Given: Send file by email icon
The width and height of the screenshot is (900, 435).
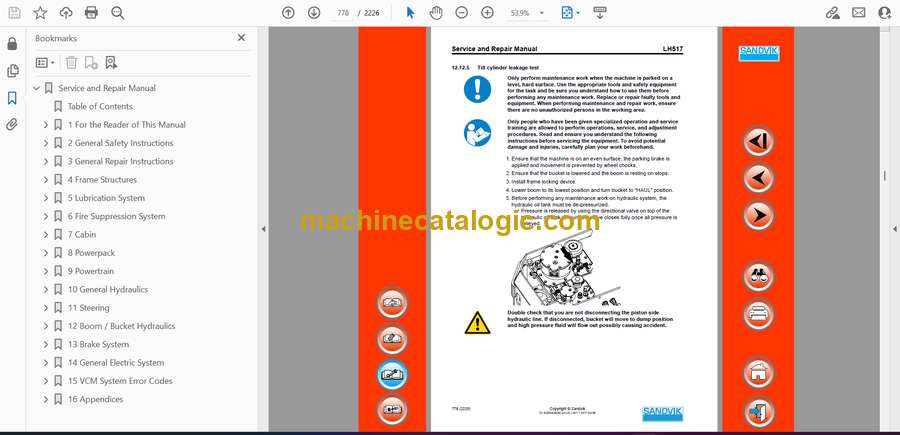Looking at the screenshot, I should 859,13.
